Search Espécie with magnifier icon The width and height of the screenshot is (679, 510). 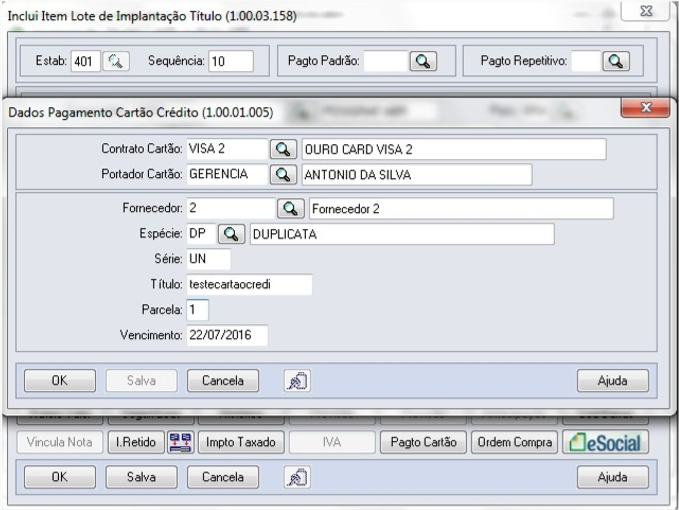[x=231, y=234]
